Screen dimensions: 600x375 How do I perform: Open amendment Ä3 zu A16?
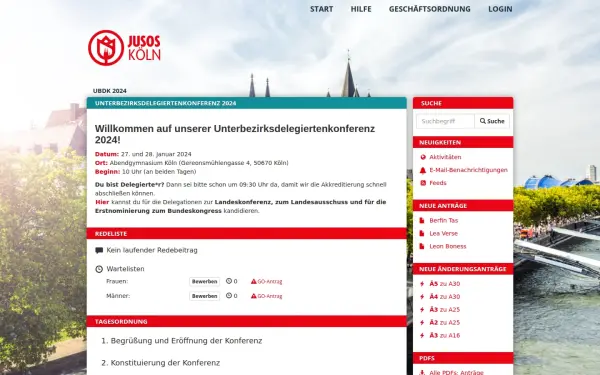coord(445,336)
